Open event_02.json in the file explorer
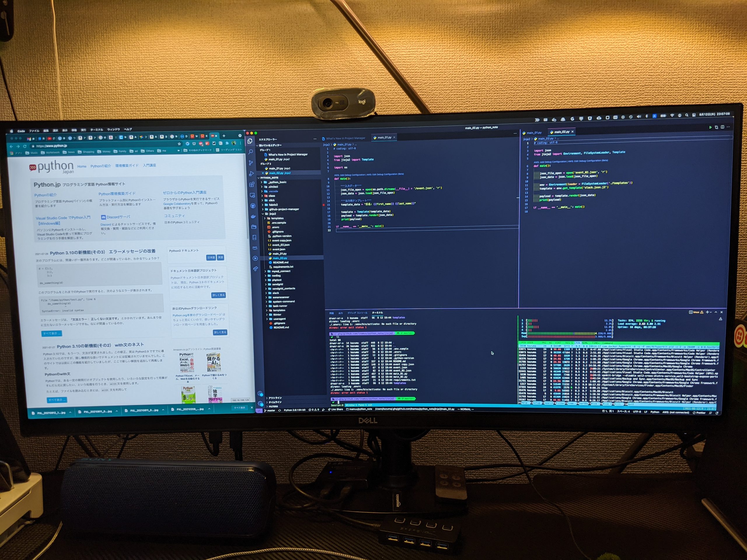The height and width of the screenshot is (560, 747). coord(281,245)
